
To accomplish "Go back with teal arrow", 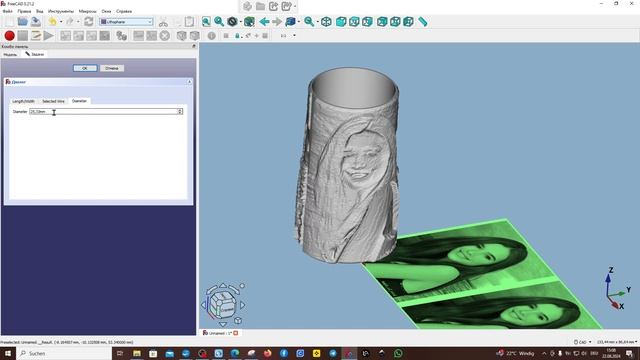I will tap(264, 22).
